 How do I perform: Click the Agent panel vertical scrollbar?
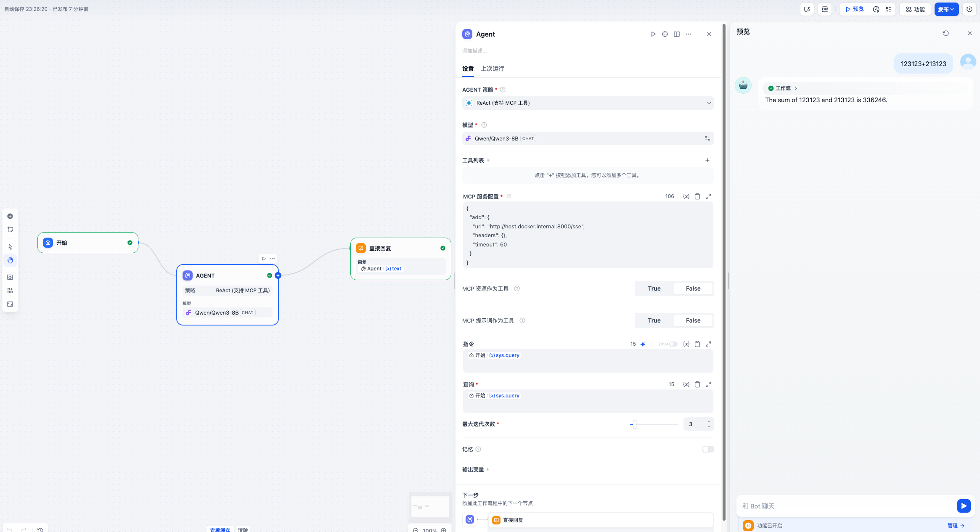(724, 272)
